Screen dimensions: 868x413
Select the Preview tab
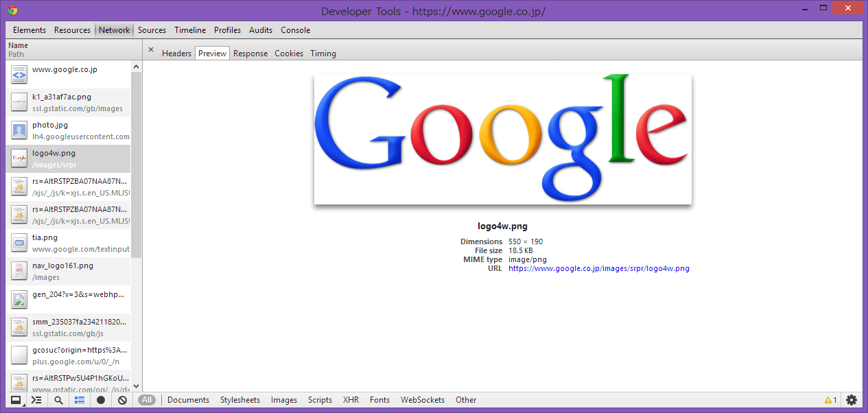(x=212, y=54)
